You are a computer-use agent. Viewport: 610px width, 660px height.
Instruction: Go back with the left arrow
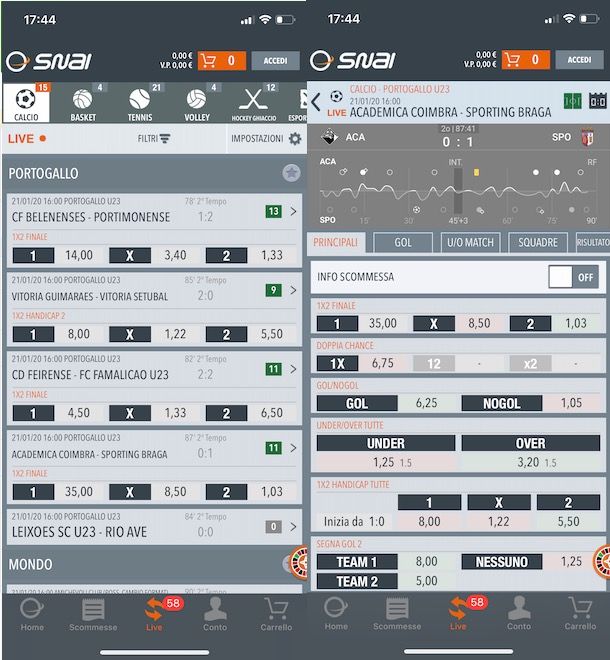point(316,102)
